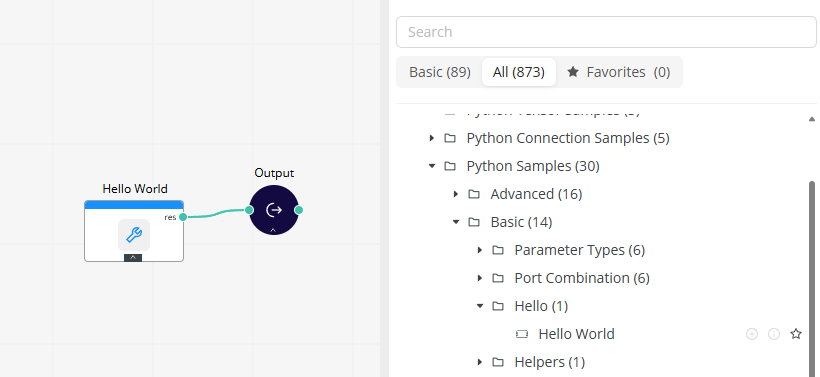Select the Output node label

274,173
